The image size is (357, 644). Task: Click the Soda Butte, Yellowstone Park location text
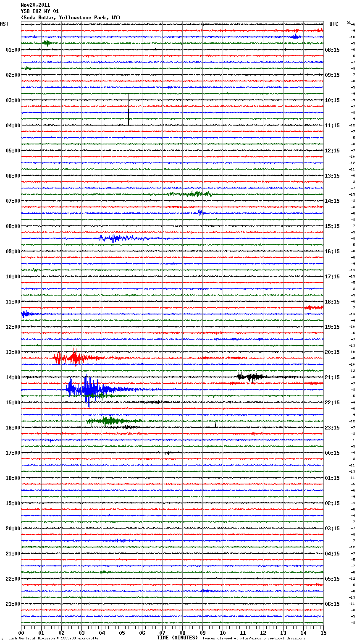point(71,18)
